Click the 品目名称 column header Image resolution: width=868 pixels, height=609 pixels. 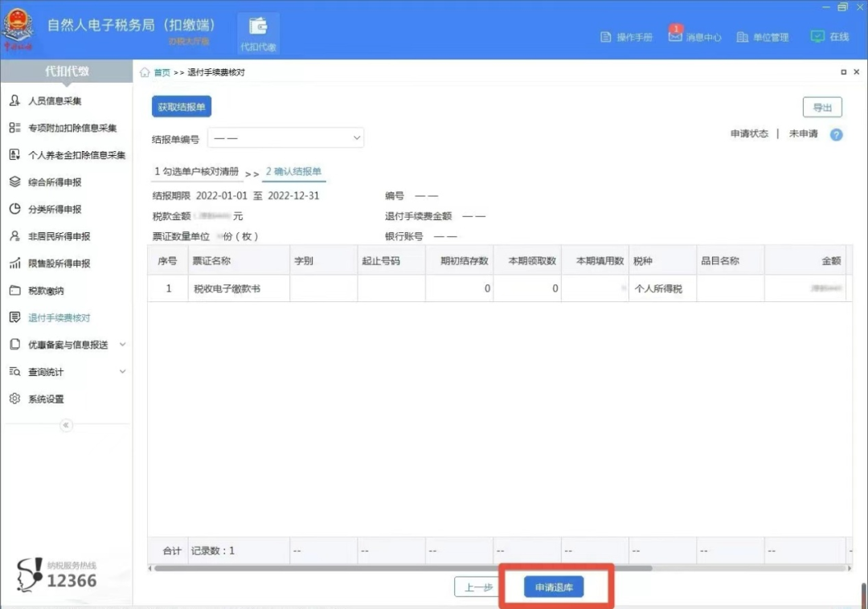730,260
